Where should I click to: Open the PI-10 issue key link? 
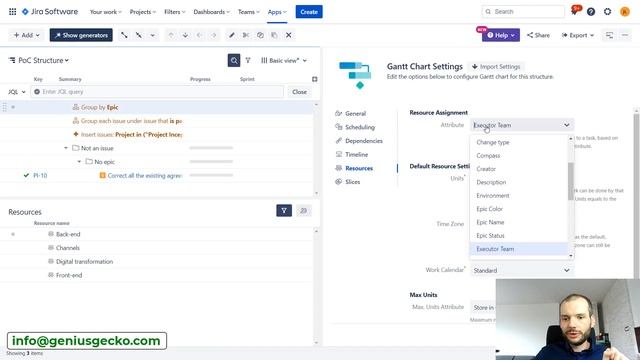pyautogui.click(x=40, y=176)
